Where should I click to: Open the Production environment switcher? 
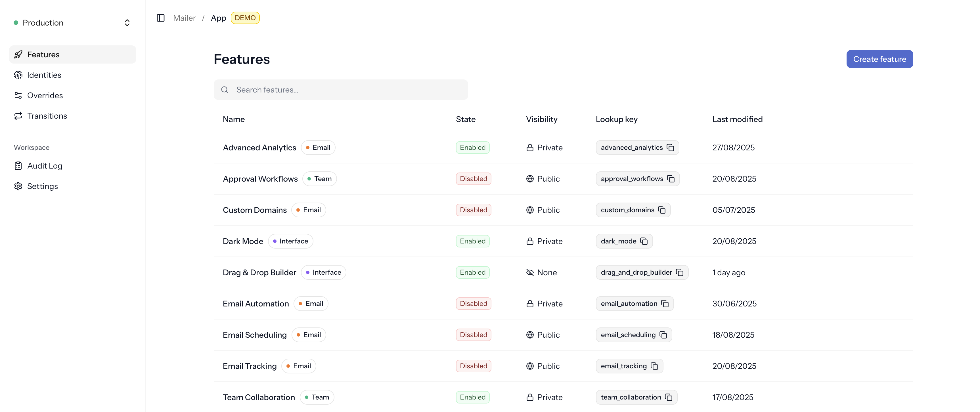[x=72, y=23]
